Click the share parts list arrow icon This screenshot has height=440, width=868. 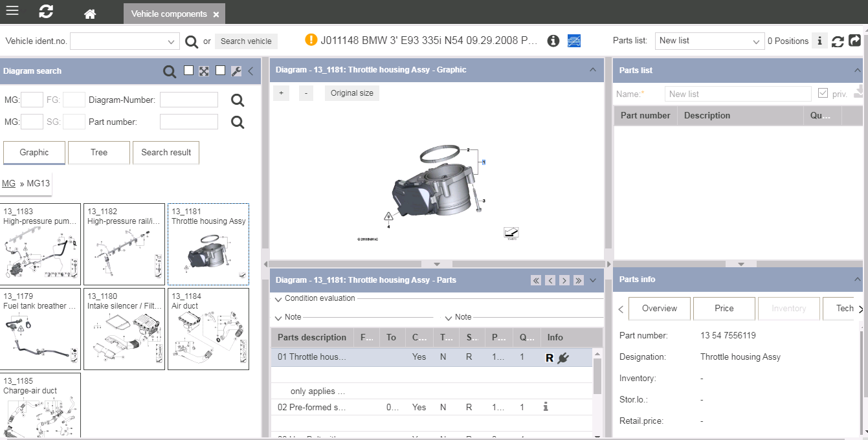(x=855, y=41)
